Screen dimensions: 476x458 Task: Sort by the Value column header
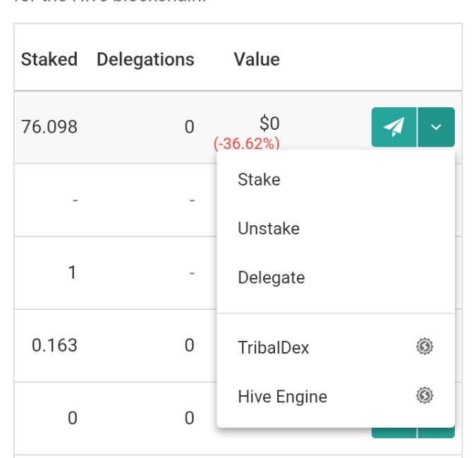pyautogui.click(x=257, y=59)
